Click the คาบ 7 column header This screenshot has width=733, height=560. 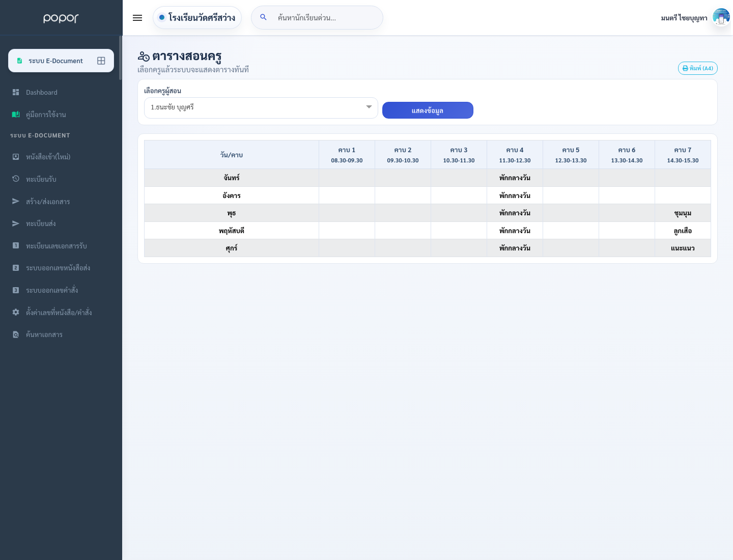[683, 155]
